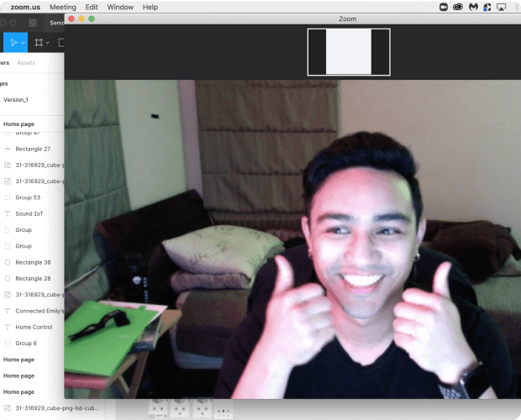Click the Zoom camera icon in menu bar
Viewport: 521px width, 420px height.
(x=443, y=7)
